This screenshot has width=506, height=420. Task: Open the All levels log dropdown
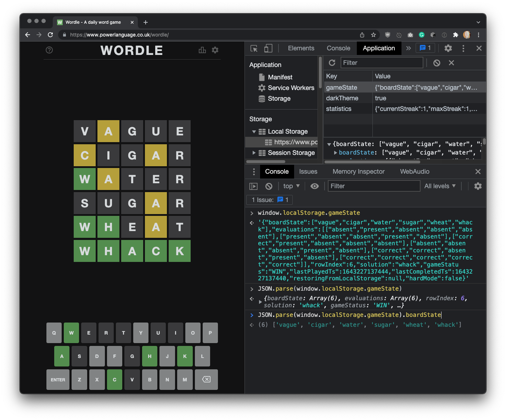(x=440, y=186)
